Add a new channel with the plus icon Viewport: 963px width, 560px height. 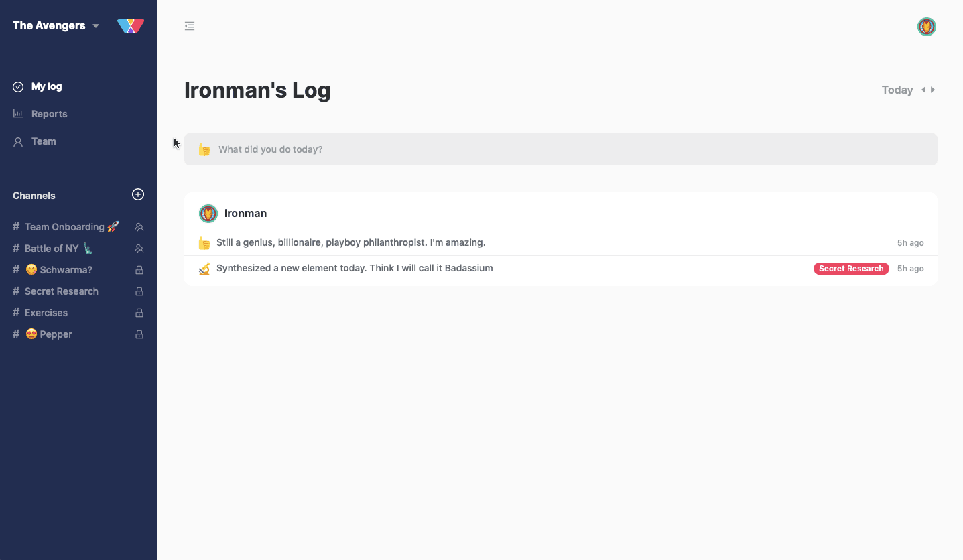tap(138, 194)
